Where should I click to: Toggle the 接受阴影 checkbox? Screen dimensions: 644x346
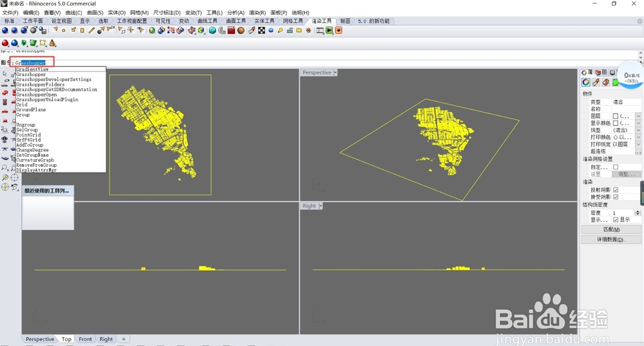tap(616, 197)
